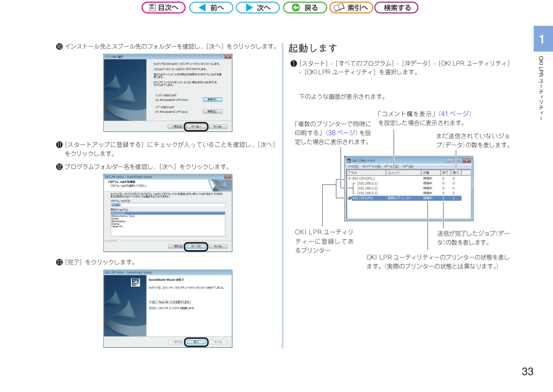Screen dimensions: 553x392
Task: Go to the table of contents (目次へ)
Action: (x=163, y=8)
